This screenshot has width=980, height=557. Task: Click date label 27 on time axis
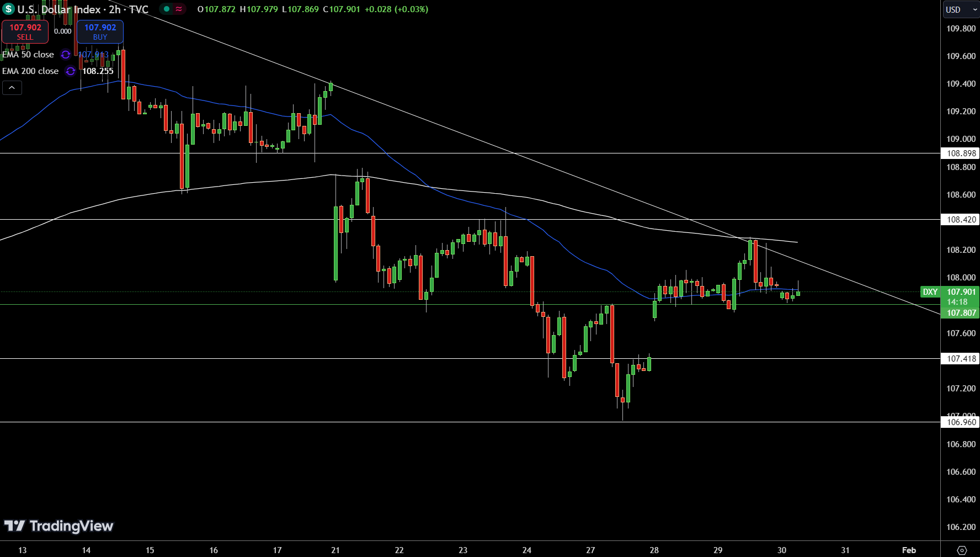coord(590,550)
